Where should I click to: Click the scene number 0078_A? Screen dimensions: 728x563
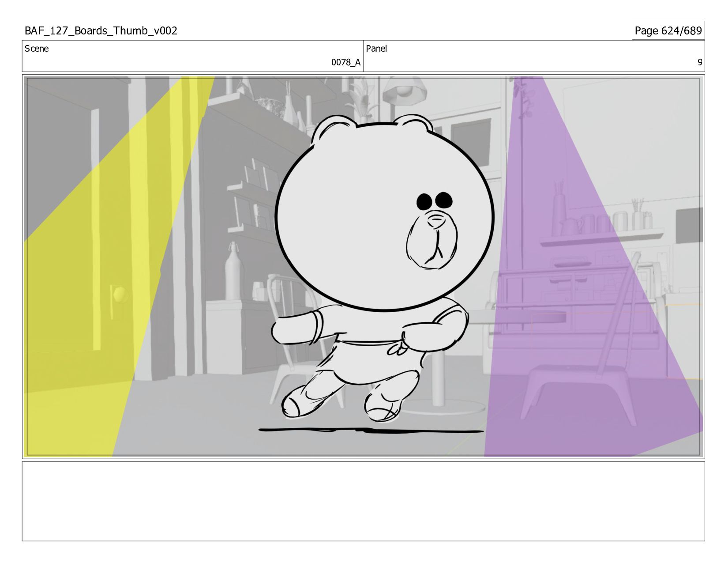click(346, 62)
